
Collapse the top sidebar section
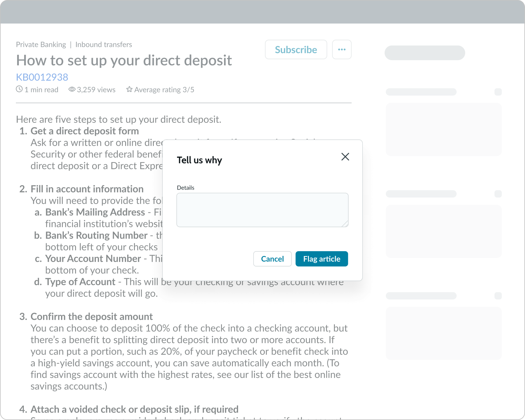click(x=498, y=92)
